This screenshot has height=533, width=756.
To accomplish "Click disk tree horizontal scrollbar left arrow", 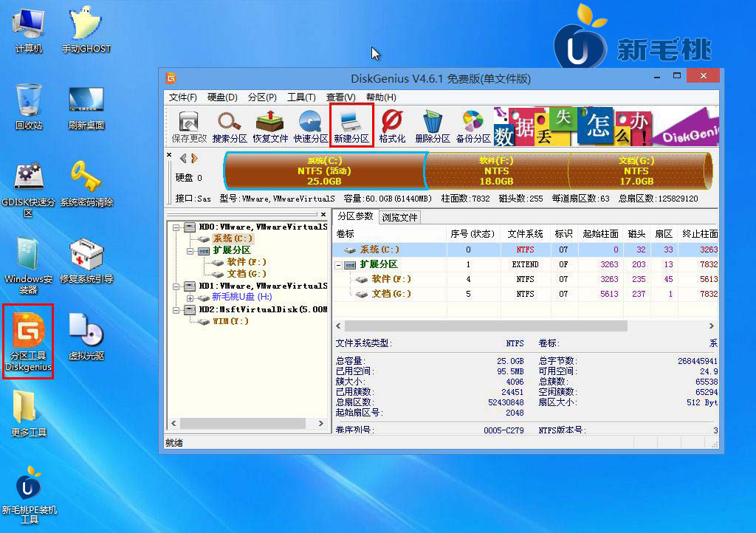I will pos(174,424).
